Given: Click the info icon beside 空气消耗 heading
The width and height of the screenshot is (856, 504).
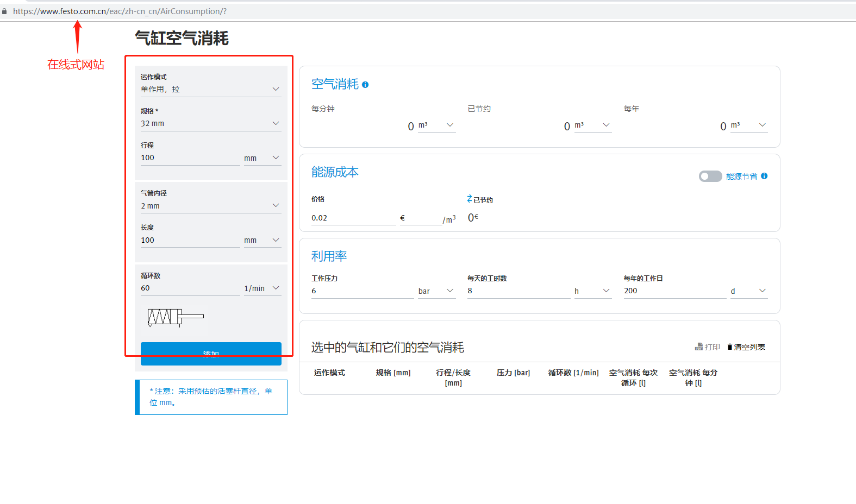Looking at the screenshot, I should (x=365, y=85).
